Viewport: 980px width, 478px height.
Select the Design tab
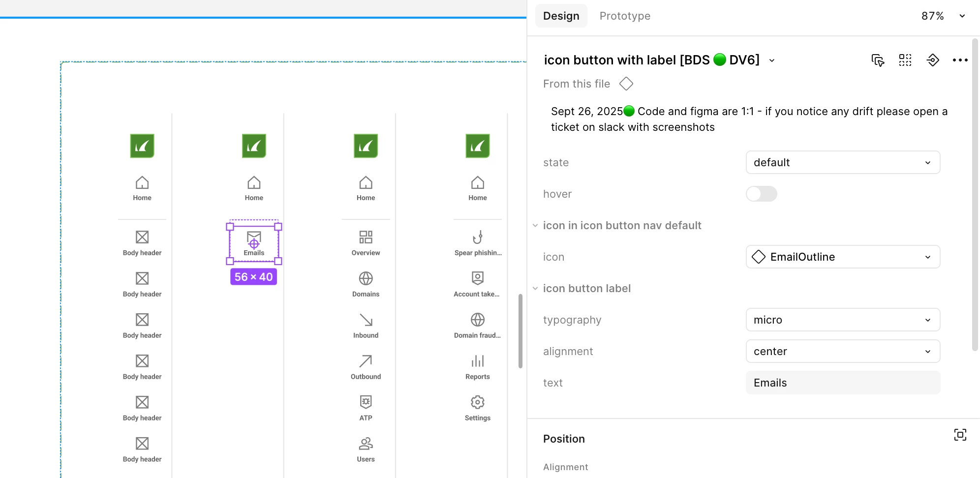(x=561, y=16)
